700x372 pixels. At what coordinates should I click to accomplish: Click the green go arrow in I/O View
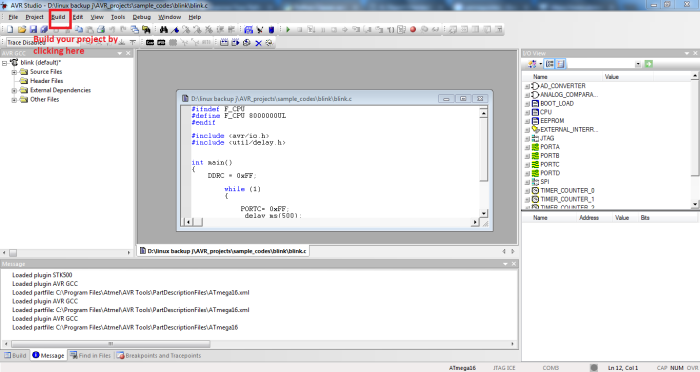[x=649, y=64]
